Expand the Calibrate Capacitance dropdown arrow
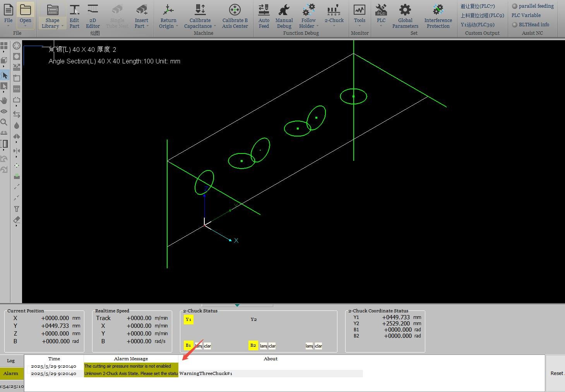The height and width of the screenshot is (392, 565). 215,26
